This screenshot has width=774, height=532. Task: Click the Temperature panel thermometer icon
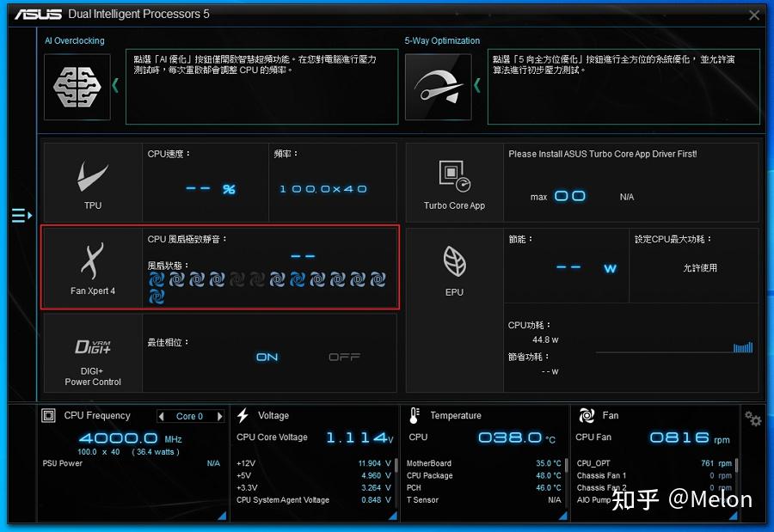414,415
